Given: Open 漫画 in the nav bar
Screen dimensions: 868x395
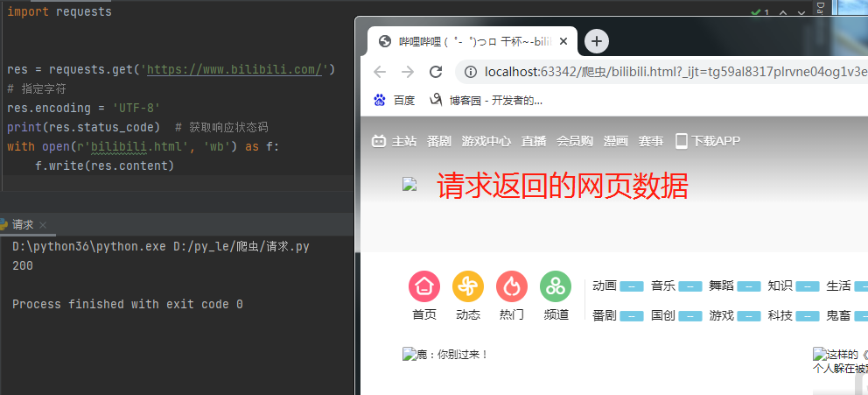Looking at the screenshot, I should pos(616,141).
